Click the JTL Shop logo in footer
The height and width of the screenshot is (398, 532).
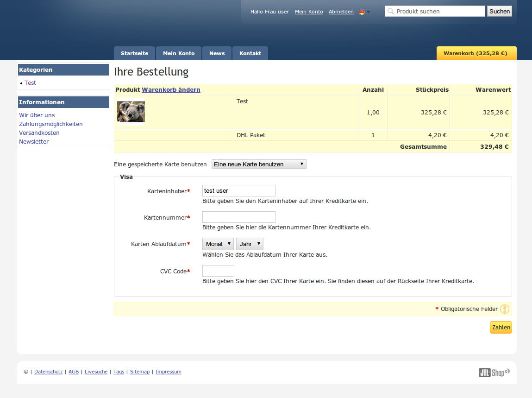pyautogui.click(x=494, y=372)
